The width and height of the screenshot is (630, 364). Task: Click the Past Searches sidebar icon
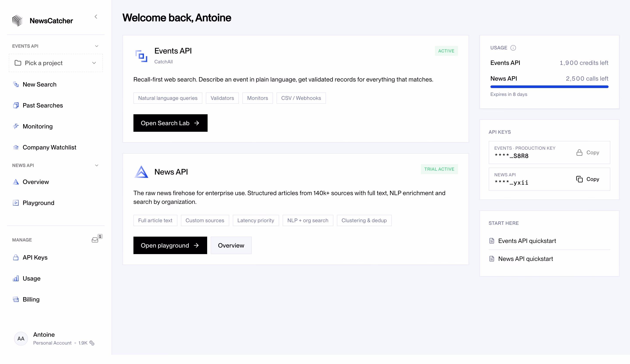click(x=16, y=105)
